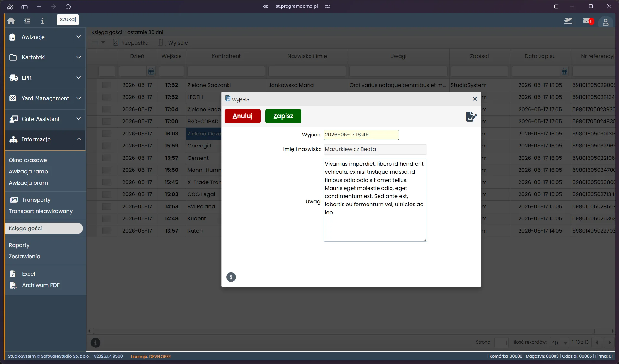619x364 pixels.
Task: Open the user account icon
Action: [605, 22]
